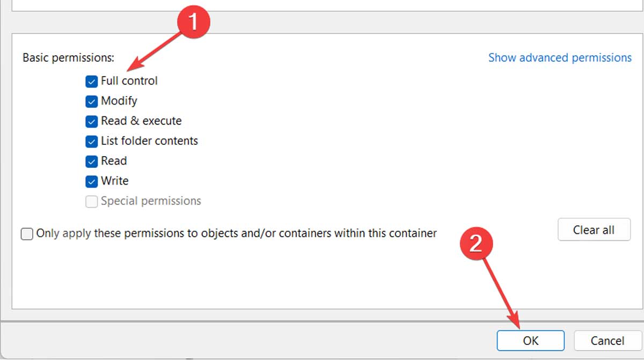The image size is (644, 361).
Task: Open Show advanced permissions
Action: tap(560, 57)
